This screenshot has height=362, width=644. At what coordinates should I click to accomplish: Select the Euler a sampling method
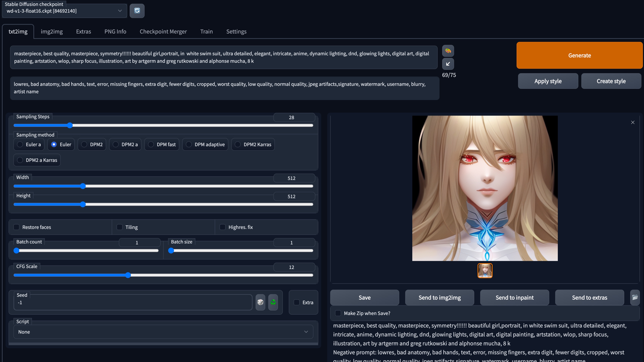(x=20, y=145)
